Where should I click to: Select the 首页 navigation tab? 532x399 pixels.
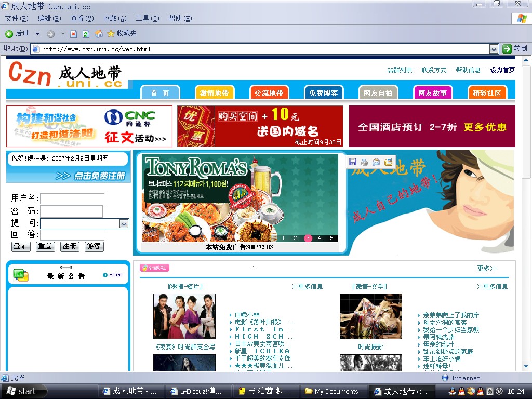[160, 92]
